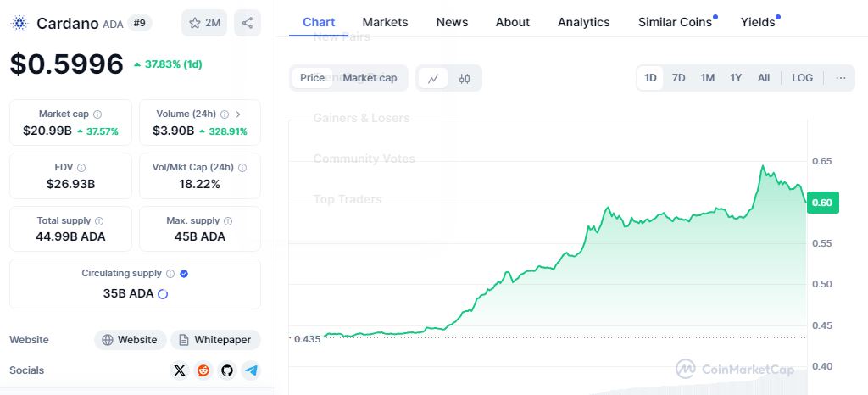The image size is (868, 395).
Task: Open the Yields tab
Action: click(758, 23)
